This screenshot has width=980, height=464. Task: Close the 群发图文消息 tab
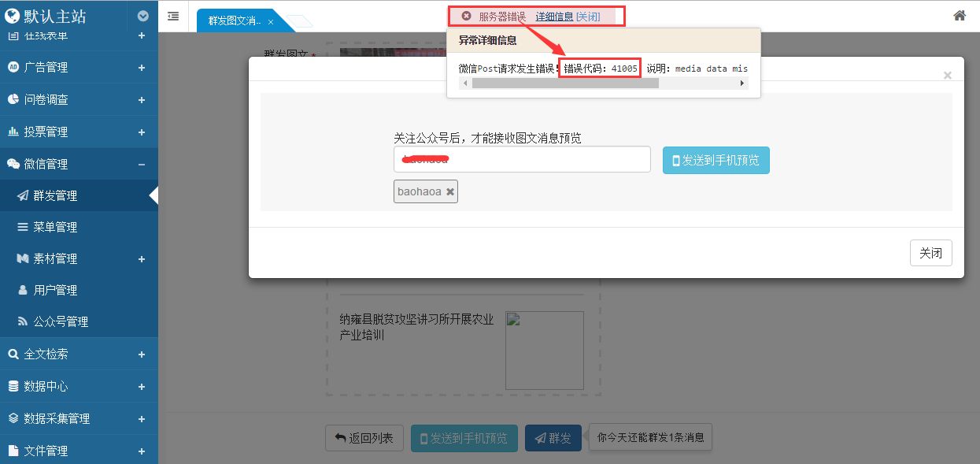click(271, 22)
